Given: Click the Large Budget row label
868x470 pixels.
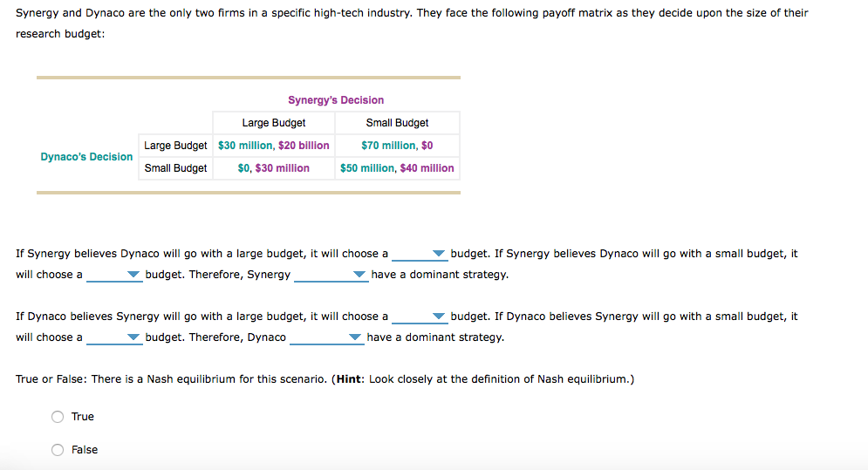Looking at the screenshot, I should pyautogui.click(x=175, y=146).
